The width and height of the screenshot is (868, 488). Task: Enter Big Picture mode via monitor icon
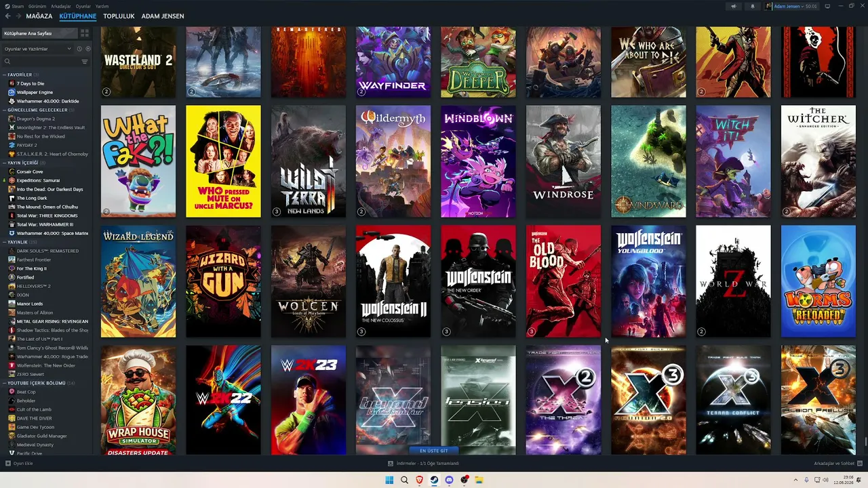827,6
